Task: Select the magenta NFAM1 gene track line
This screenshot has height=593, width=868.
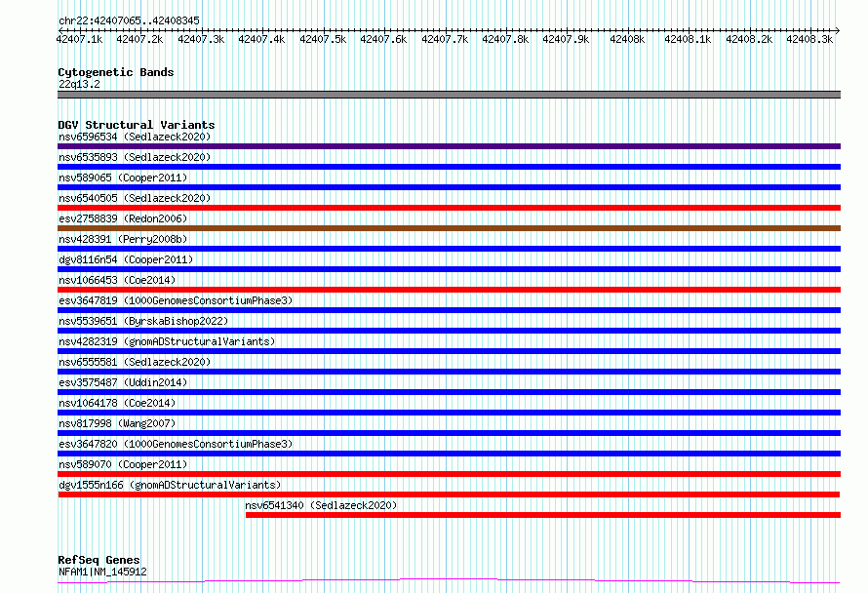Action: click(x=449, y=581)
